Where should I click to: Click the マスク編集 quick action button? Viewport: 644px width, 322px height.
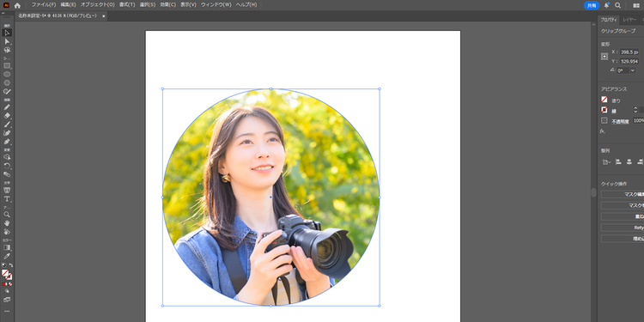[x=623, y=194]
